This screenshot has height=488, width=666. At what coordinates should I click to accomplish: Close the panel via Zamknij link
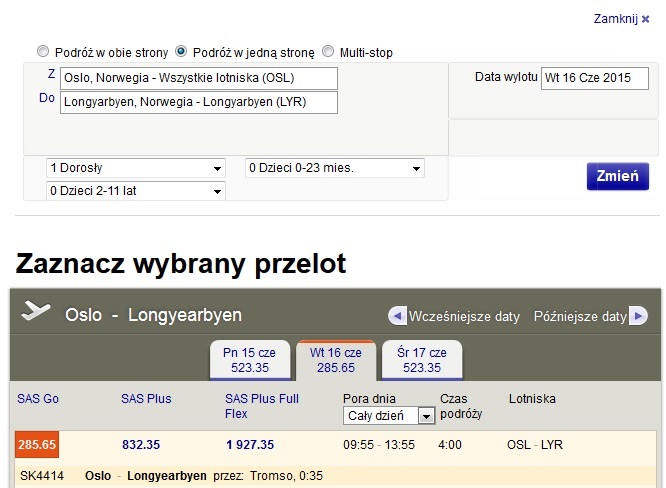(621, 19)
